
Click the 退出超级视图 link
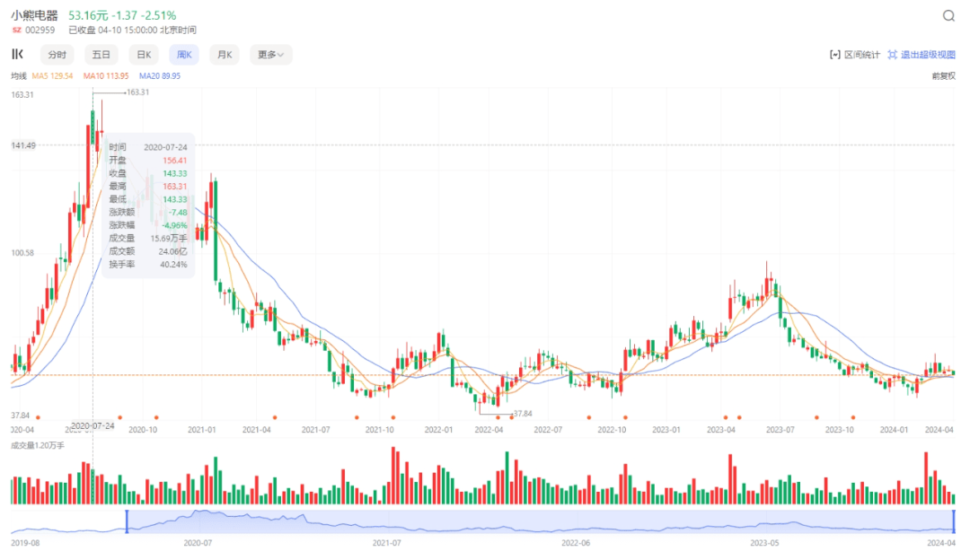929,55
